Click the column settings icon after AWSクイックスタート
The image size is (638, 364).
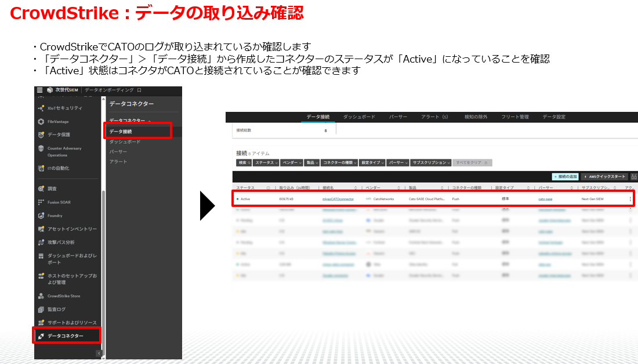tap(634, 177)
